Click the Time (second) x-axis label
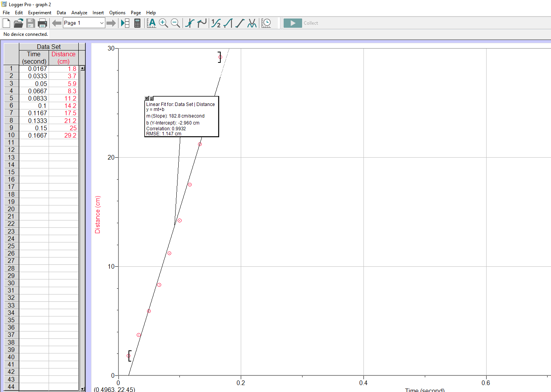The height and width of the screenshot is (392, 551). tap(425, 390)
